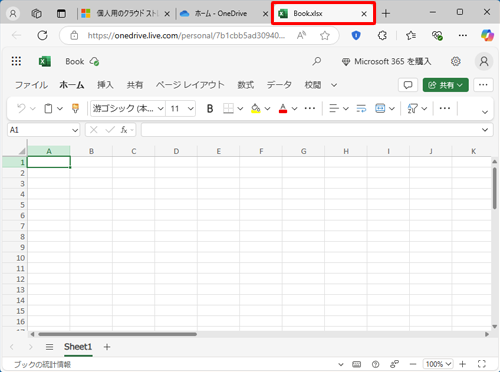Expand the borders dropdown arrow
This screenshot has height=372, width=500.
[x=240, y=109]
